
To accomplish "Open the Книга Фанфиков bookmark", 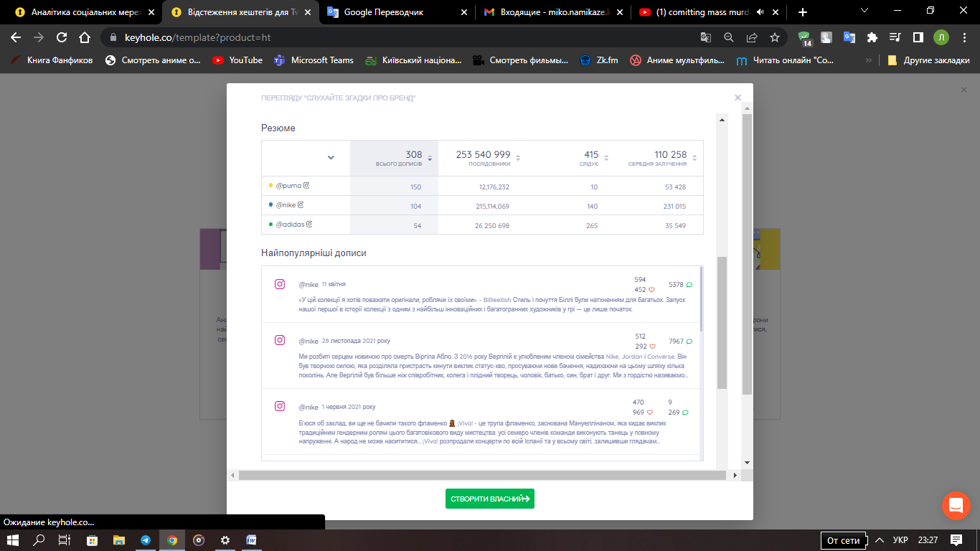I will pyautogui.click(x=52, y=60).
